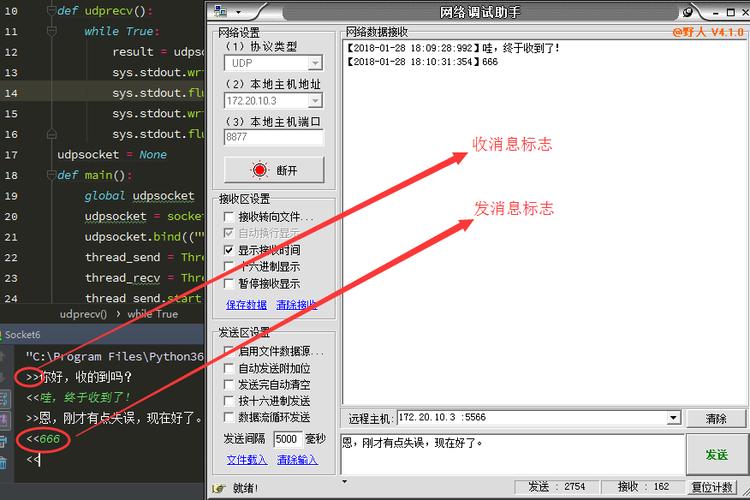Click code line starting thread_recv

click(x=144, y=278)
